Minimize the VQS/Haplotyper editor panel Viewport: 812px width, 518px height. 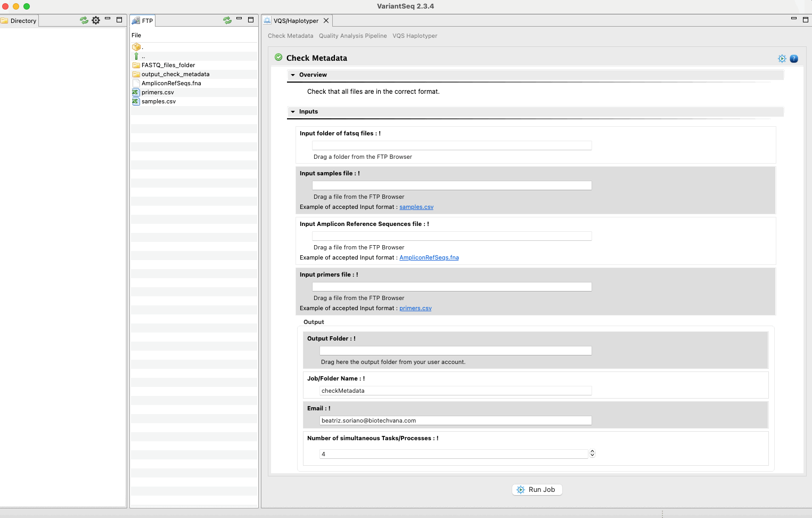point(794,19)
